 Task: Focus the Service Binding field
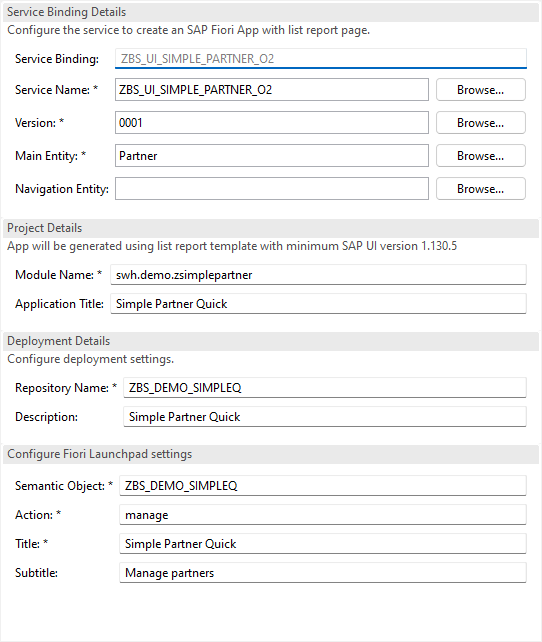(321, 59)
